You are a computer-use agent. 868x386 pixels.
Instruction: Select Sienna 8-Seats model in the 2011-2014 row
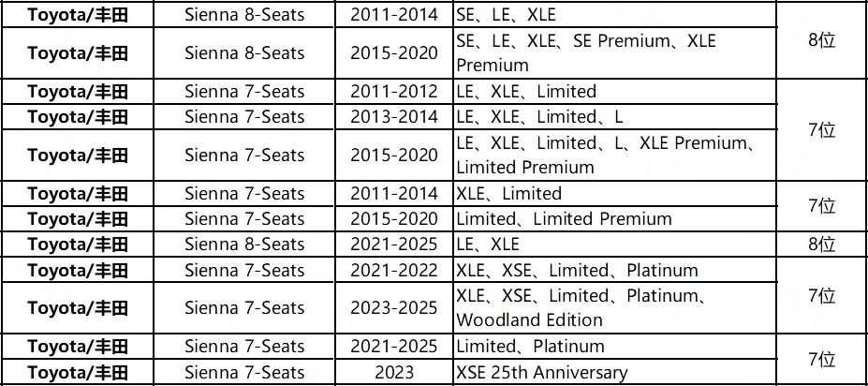click(244, 15)
